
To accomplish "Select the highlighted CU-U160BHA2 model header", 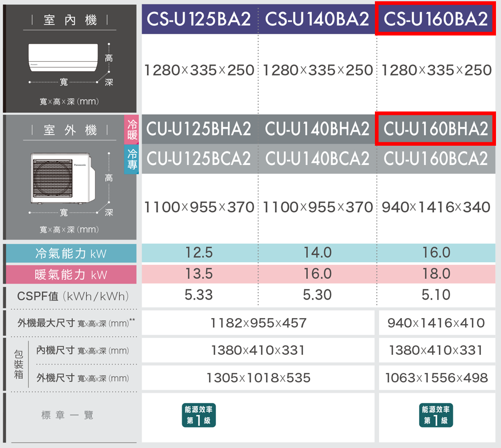I will [435, 129].
